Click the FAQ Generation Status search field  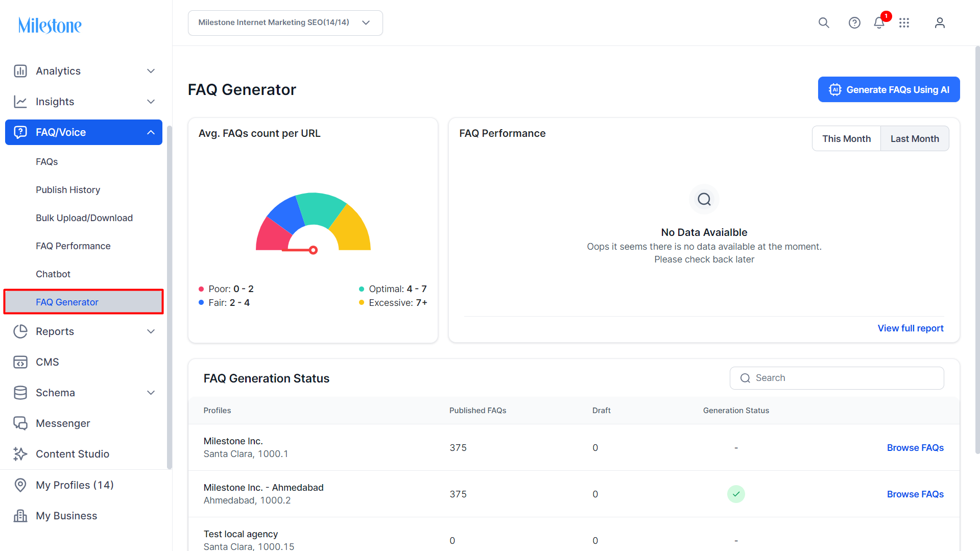(x=836, y=378)
